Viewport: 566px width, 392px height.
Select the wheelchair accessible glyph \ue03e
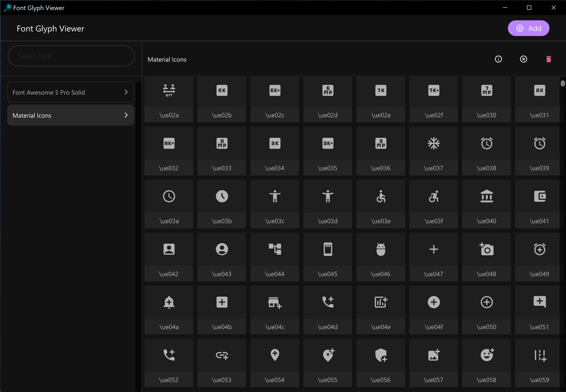(x=381, y=196)
